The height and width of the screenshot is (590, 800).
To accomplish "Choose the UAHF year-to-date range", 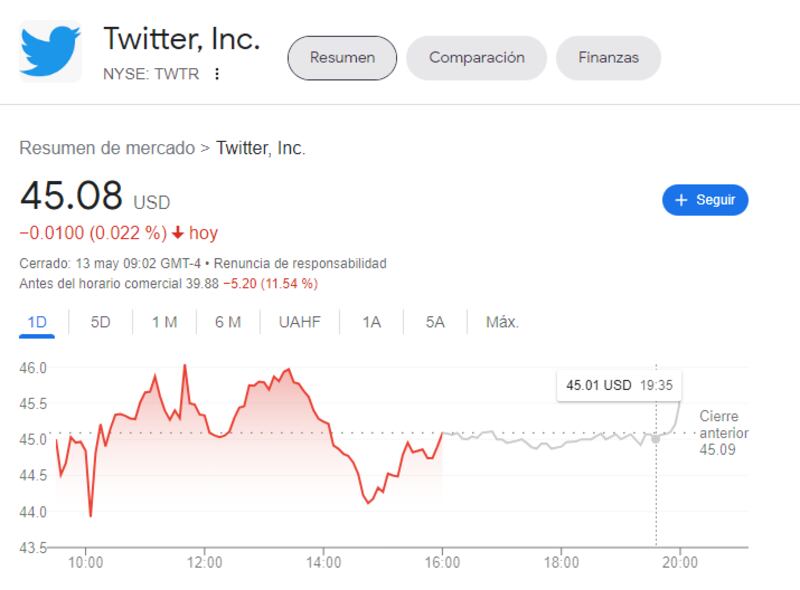I will [x=300, y=322].
